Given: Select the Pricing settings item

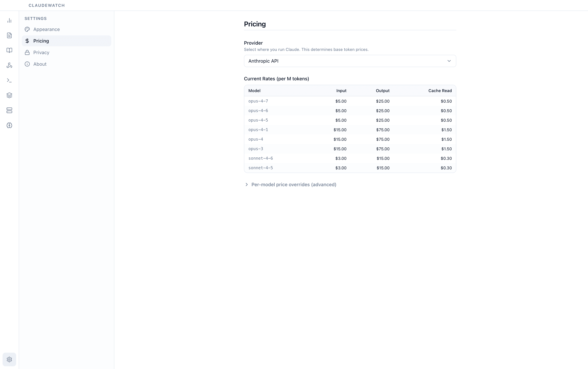Looking at the screenshot, I should pos(66,41).
